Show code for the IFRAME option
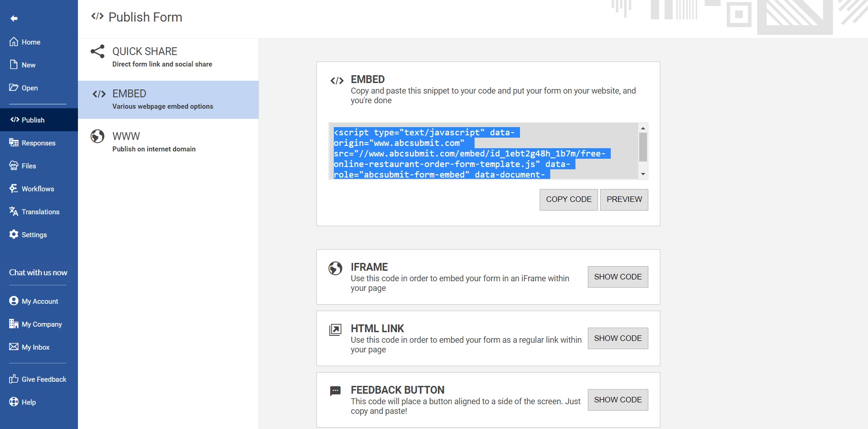The width and height of the screenshot is (868, 429). click(618, 277)
